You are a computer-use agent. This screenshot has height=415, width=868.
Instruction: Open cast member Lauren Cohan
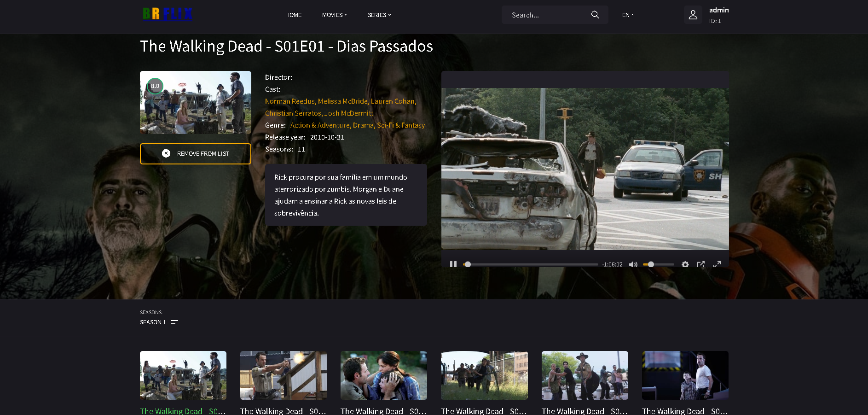393,101
